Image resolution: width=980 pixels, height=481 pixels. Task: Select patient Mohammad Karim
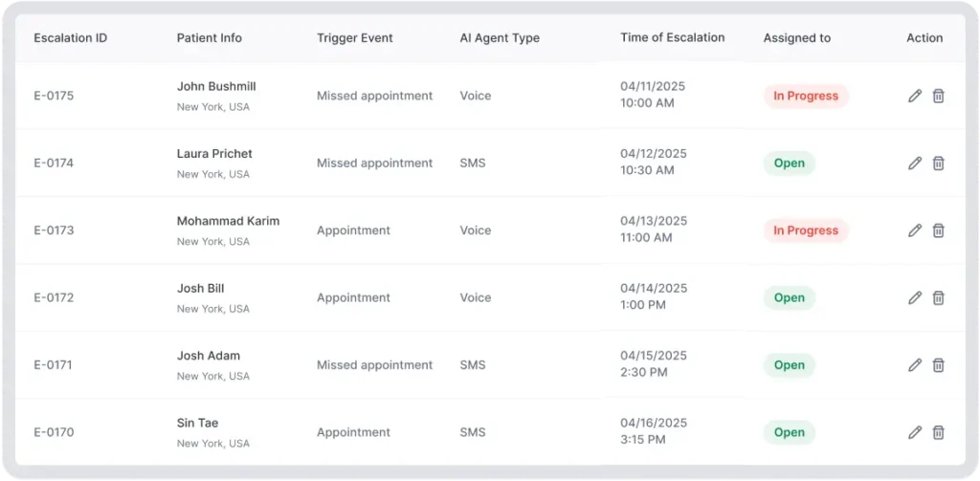tap(228, 221)
